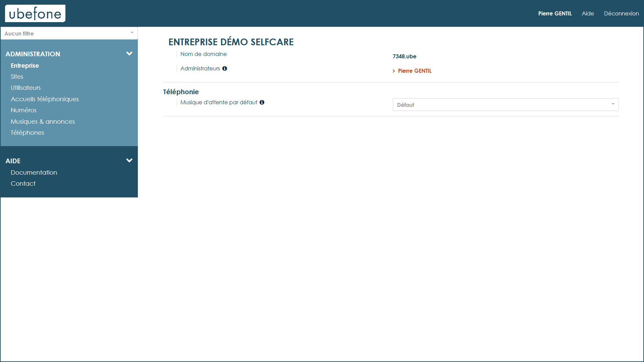The image size is (644, 362).
Task: Click the AIDE section header
Action: [13, 161]
